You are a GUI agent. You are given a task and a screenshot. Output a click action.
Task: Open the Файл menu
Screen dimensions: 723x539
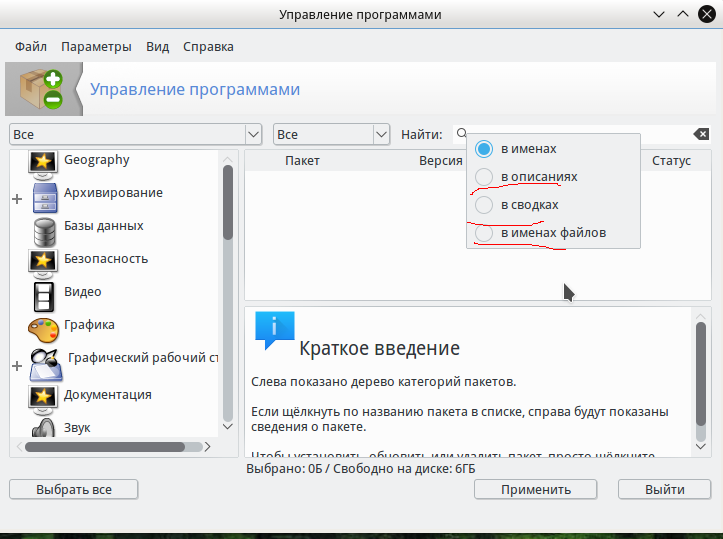[x=31, y=47]
